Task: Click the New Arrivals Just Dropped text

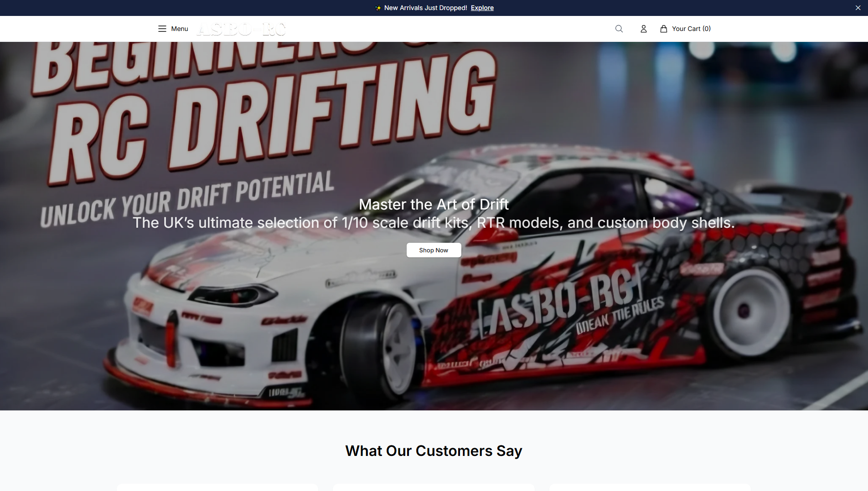Action: click(x=425, y=8)
